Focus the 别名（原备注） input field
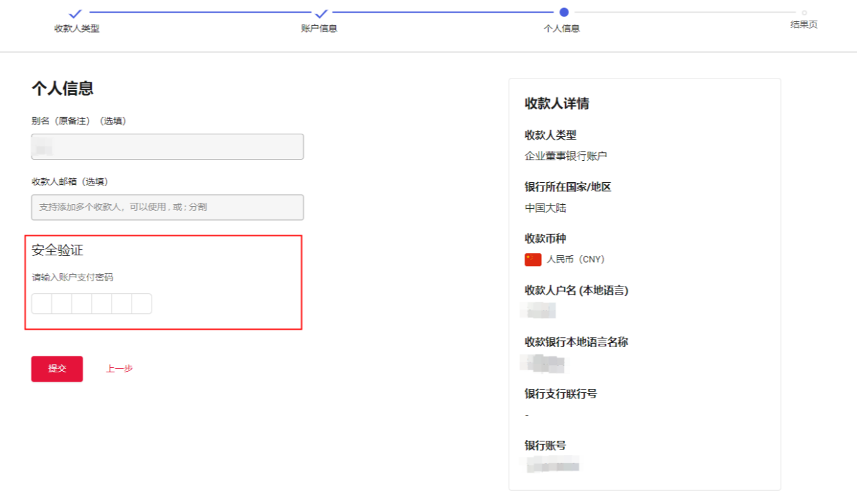Image resolution: width=857 pixels, height=504 pixels. (x=168, y=146)
